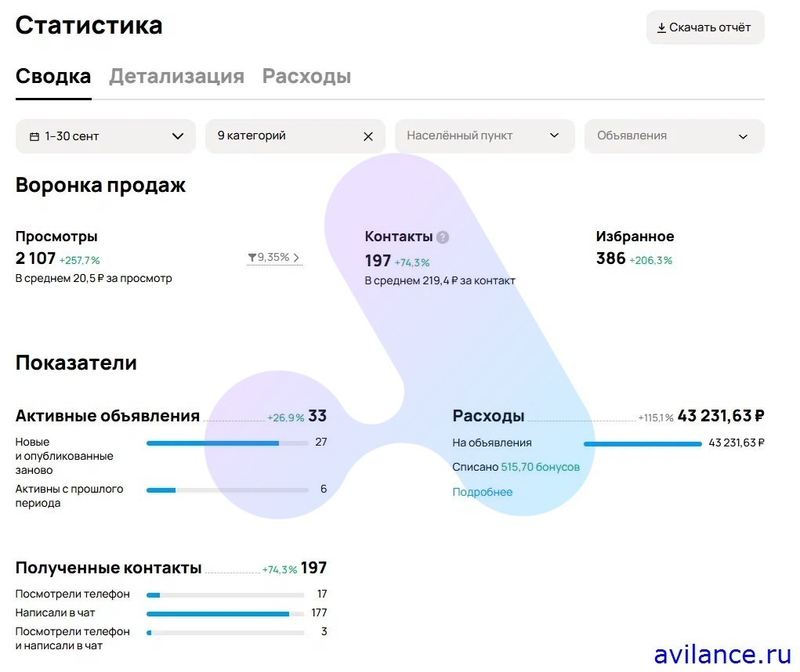Expand the 1–30 сент date dropdown chevron
This screenshot has height=672, width=800.
point(178,136)
